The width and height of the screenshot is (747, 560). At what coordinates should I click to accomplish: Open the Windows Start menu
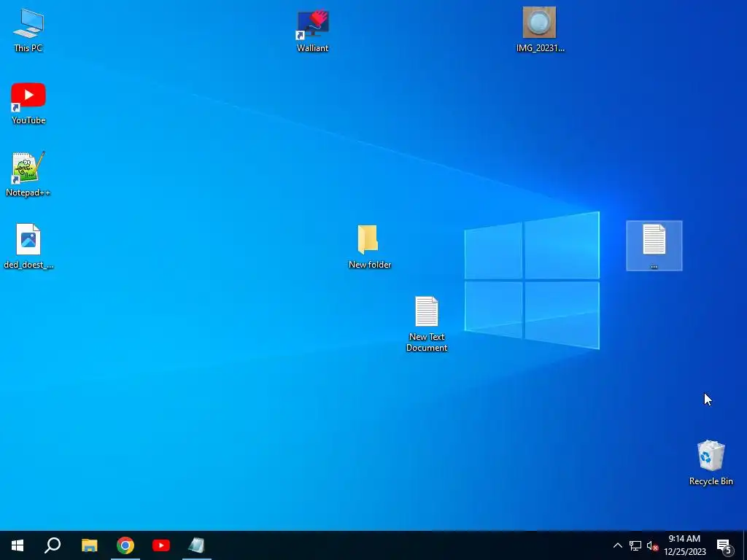18,545
